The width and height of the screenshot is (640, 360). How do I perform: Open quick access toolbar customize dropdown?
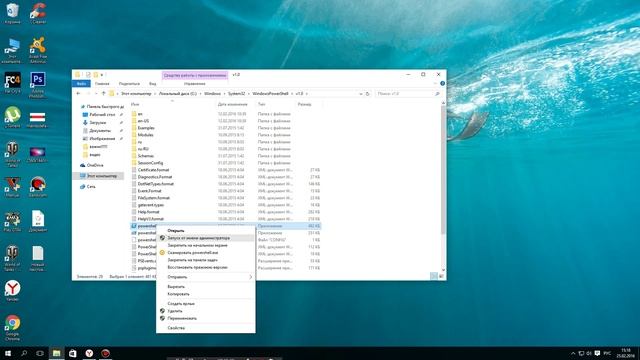pos(102,75)
